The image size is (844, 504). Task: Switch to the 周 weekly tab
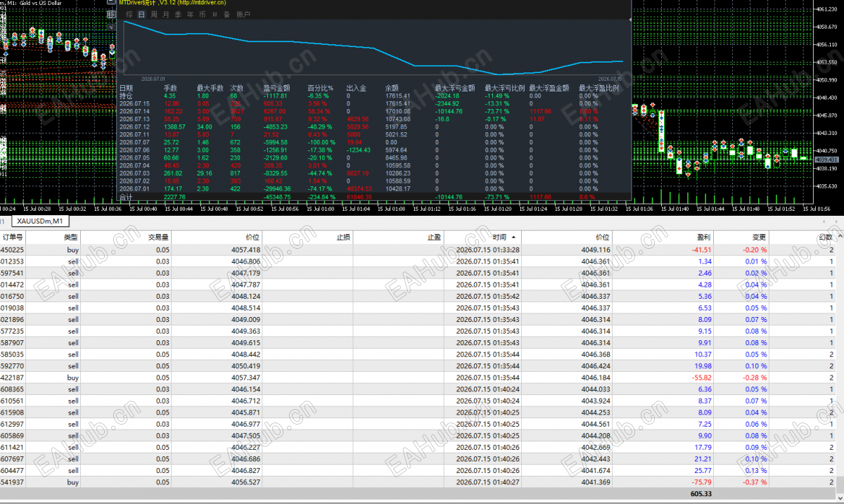point(154,14)
